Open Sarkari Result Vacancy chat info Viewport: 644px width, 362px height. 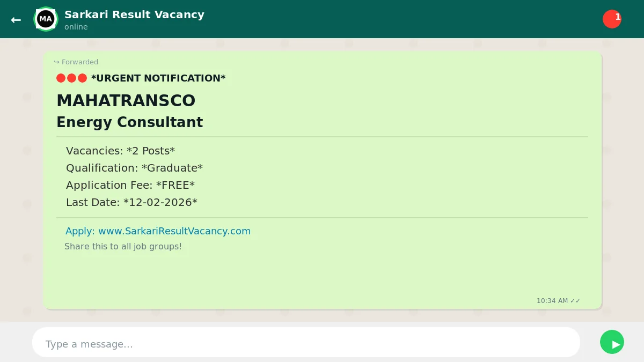134,14
